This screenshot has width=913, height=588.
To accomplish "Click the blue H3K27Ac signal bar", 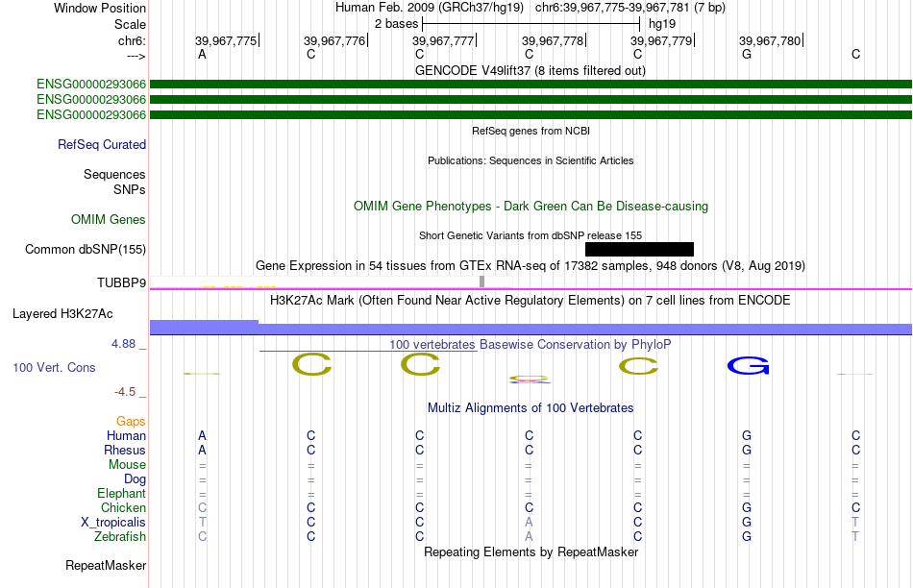I will click(x=531, y=329).
